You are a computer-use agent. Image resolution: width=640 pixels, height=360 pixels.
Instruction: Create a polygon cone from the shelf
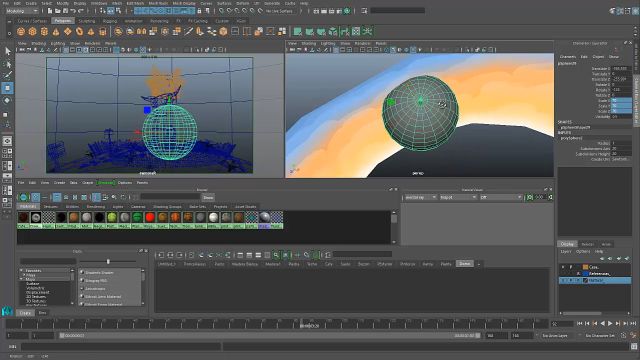pyautogui.click(x=56, y=31)
